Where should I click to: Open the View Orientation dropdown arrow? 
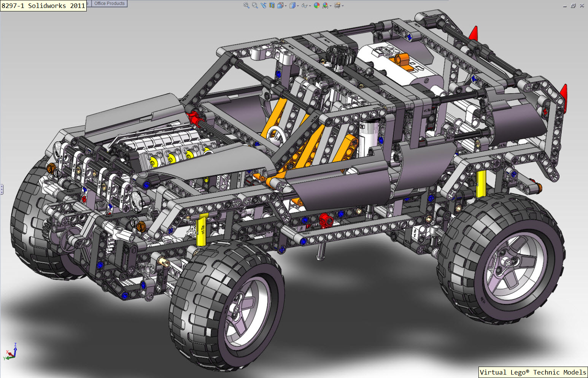(x=286, y=6)
